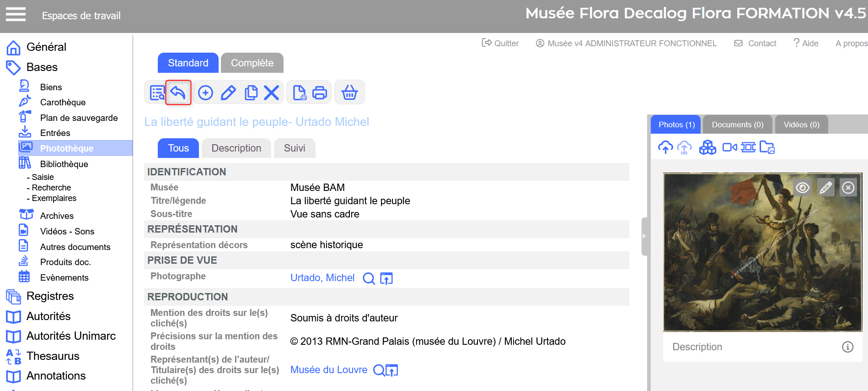
Task: Print the record using printer icon
Action: point(320,93)
